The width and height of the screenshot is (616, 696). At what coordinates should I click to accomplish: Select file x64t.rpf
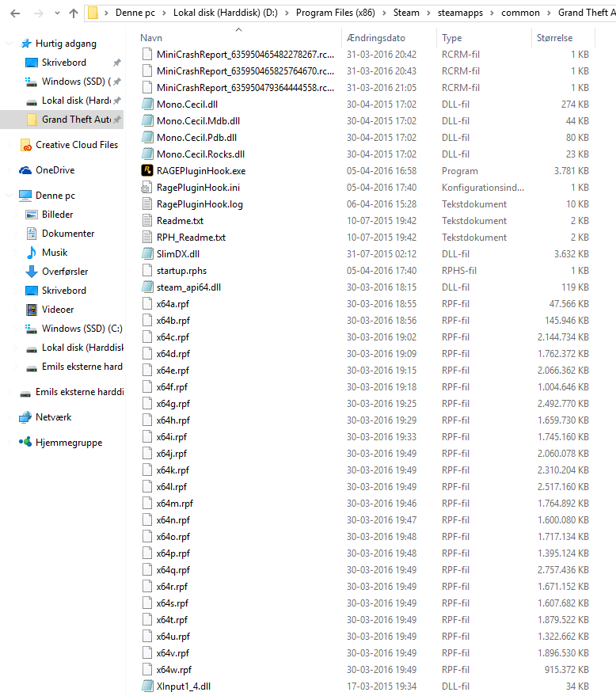point(172,620)
